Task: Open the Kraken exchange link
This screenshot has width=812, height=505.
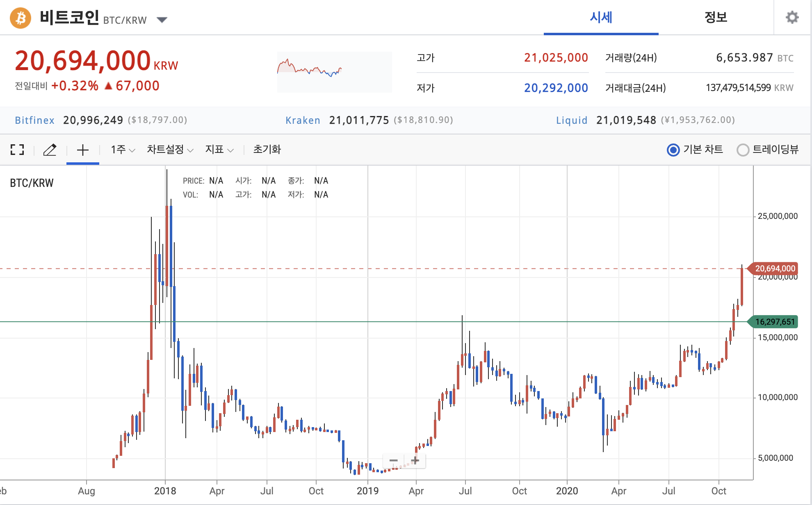Action: pyautogui.click(x=303, y=120)
